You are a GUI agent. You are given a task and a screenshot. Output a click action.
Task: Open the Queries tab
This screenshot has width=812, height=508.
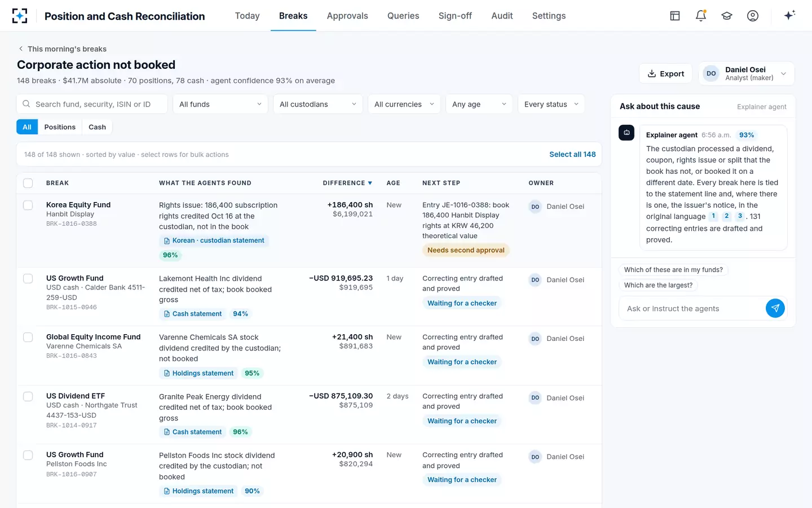coord(403,16)
